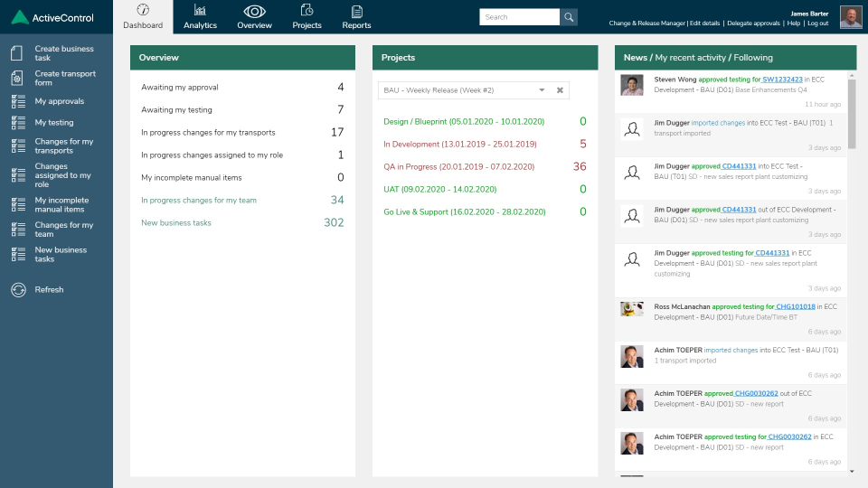
Task: Click the My incomplete manual items icon
Action: point(18,205)
